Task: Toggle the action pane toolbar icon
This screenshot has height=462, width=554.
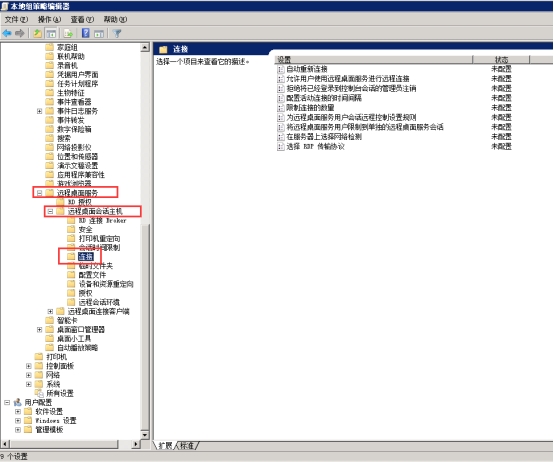Action: (99, 34)
